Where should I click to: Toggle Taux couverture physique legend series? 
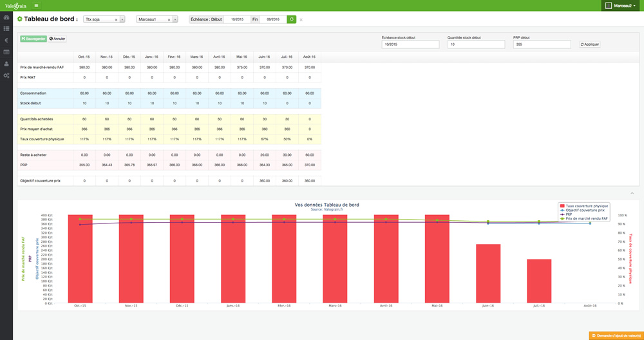[585, 205]
